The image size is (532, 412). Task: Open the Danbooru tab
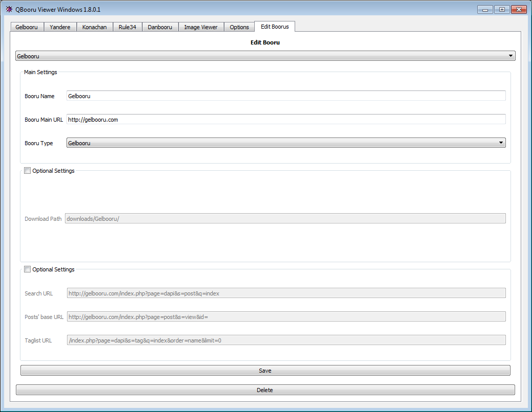(160, 27)
